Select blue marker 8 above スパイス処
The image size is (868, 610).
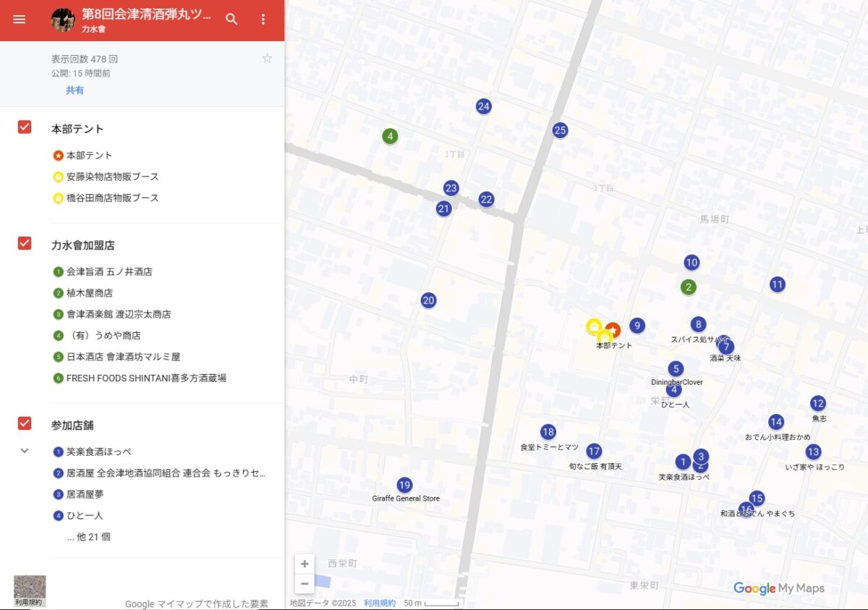point(698,324)
